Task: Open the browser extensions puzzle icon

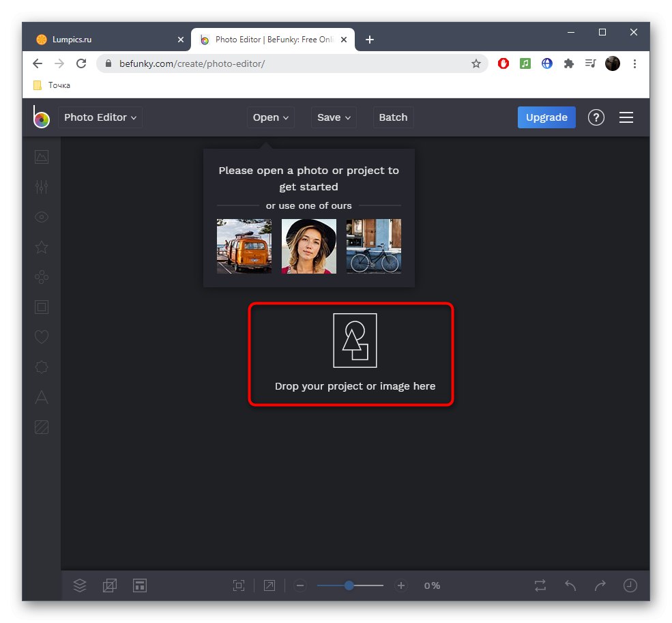Action: pyautogui.click(x=569, y=63)
